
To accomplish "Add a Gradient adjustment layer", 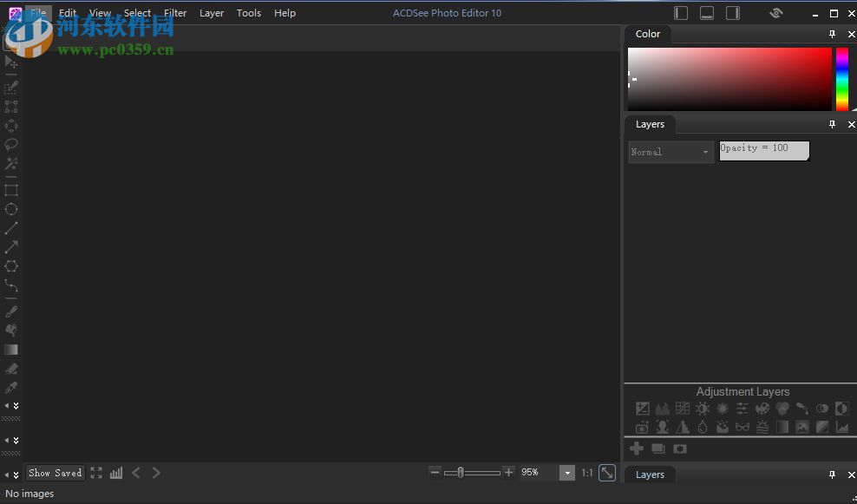I will point(782,427).
